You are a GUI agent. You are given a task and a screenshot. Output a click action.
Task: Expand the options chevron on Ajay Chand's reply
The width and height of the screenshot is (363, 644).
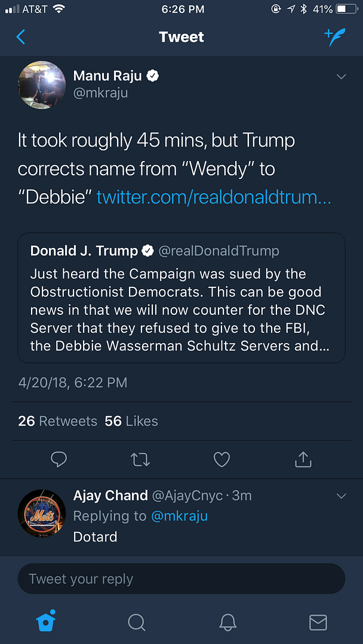click(342, 496)
